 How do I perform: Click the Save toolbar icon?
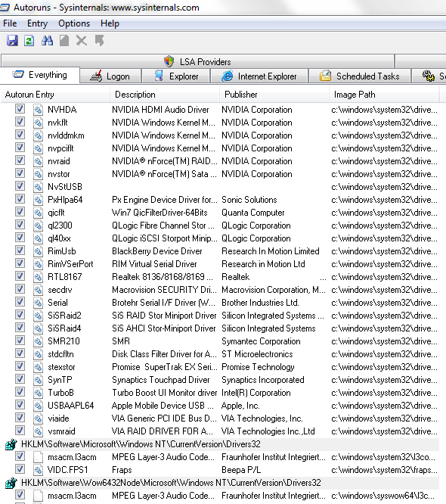tap(12, 41)
